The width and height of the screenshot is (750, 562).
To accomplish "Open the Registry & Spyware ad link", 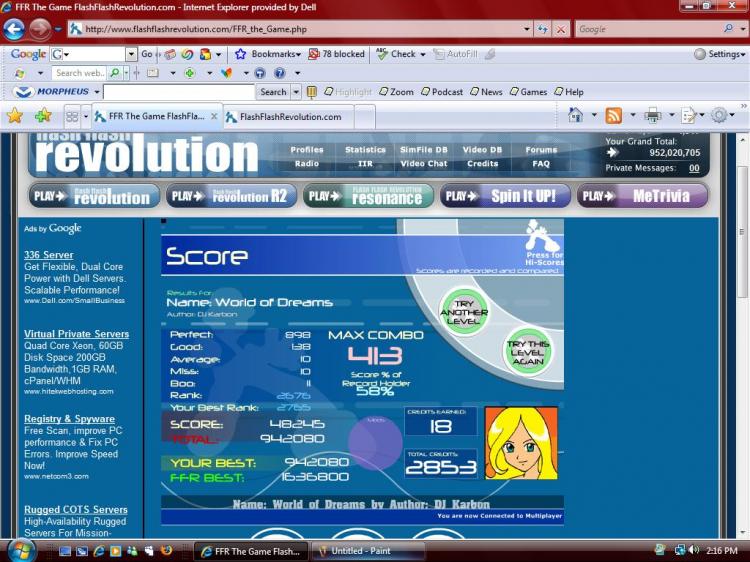I will [x=69, y=419].
